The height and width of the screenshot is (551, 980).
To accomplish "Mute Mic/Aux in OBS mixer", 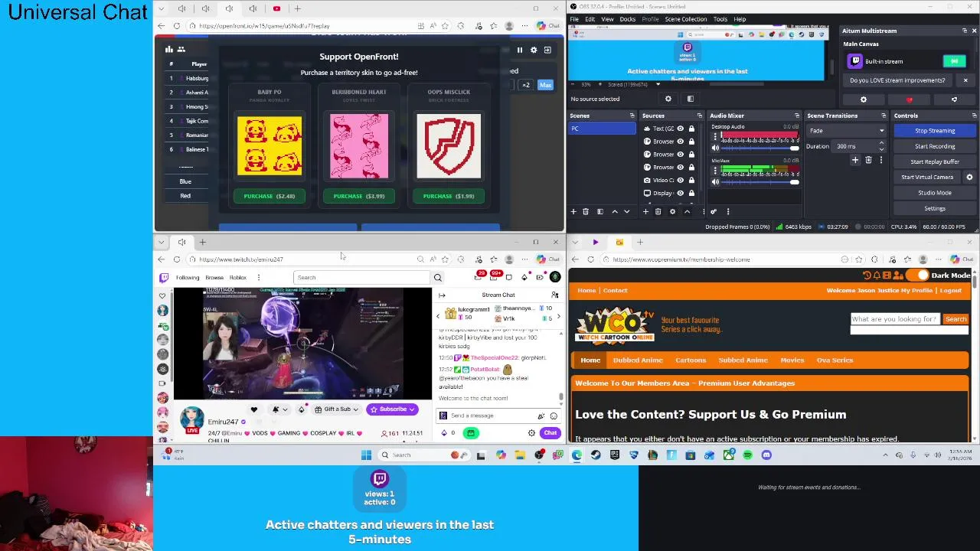I will point(716,181).
